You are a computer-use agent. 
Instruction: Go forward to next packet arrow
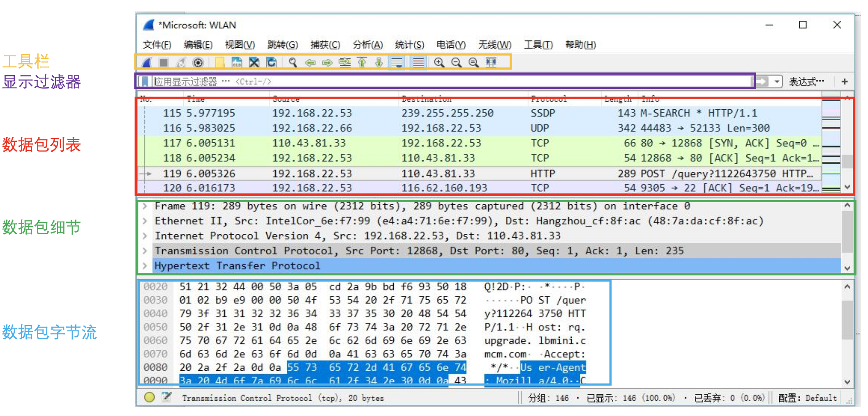tap(327, 62)
